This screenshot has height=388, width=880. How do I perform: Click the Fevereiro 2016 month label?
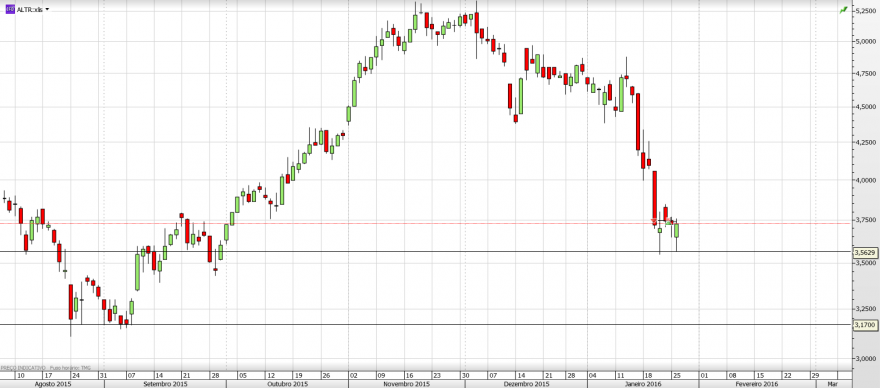(758, 384)
